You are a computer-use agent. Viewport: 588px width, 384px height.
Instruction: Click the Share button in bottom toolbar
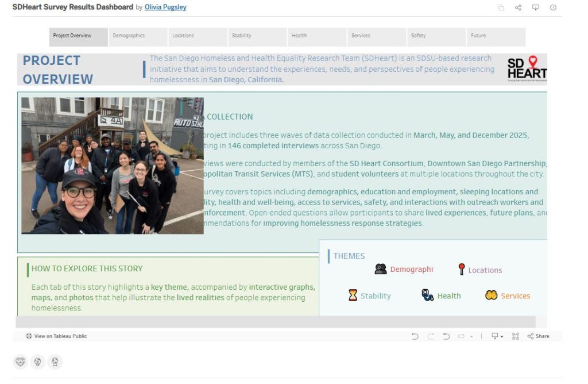[x=538, y=336]
